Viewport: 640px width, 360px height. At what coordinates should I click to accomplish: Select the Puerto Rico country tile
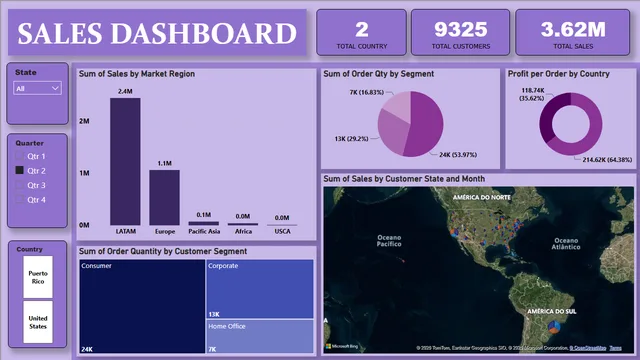click(x=38, y=277)
